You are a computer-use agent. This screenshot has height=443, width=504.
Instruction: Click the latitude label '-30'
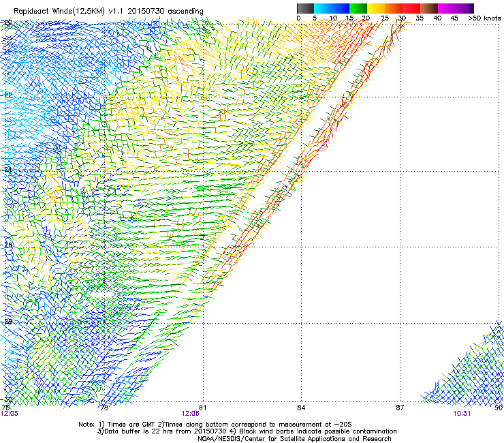coord(6,399)
